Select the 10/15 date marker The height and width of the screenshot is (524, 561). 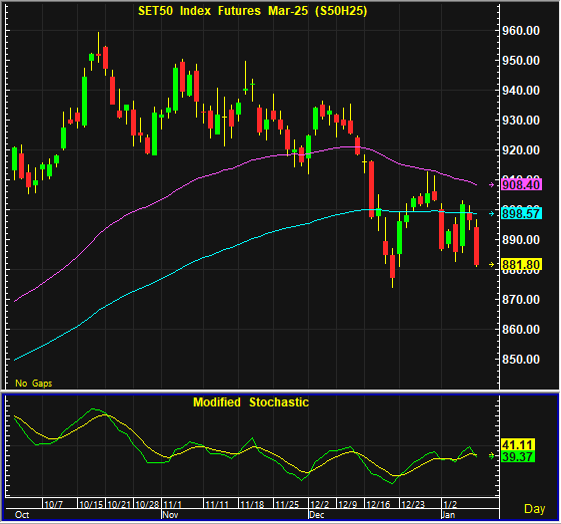[x=91, y=504]
